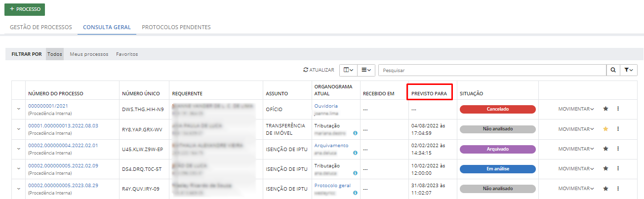Select the CONSULTA GERAL tab

pyautogui.click(x=107, y=27)
